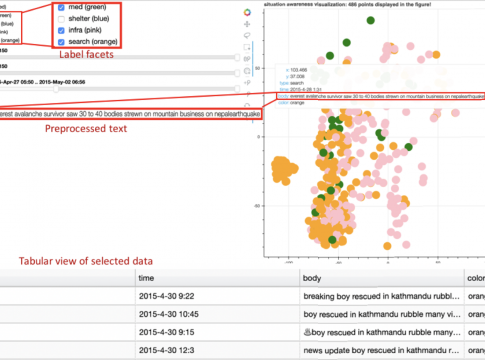Select the row timed 2015-4-30 10:45
485x360 pixels.
point(242,314)
